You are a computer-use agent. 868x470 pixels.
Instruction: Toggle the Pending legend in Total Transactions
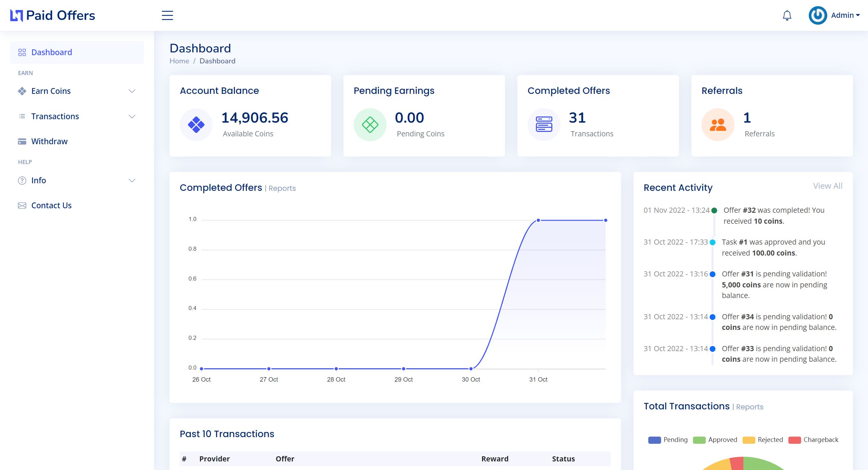pyautogui.click(x=668, y=440)
